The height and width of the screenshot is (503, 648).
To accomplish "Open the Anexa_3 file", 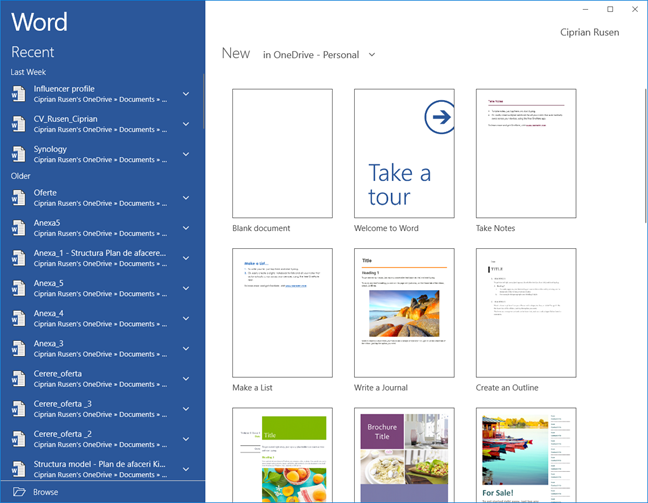I will pos(102,349).
